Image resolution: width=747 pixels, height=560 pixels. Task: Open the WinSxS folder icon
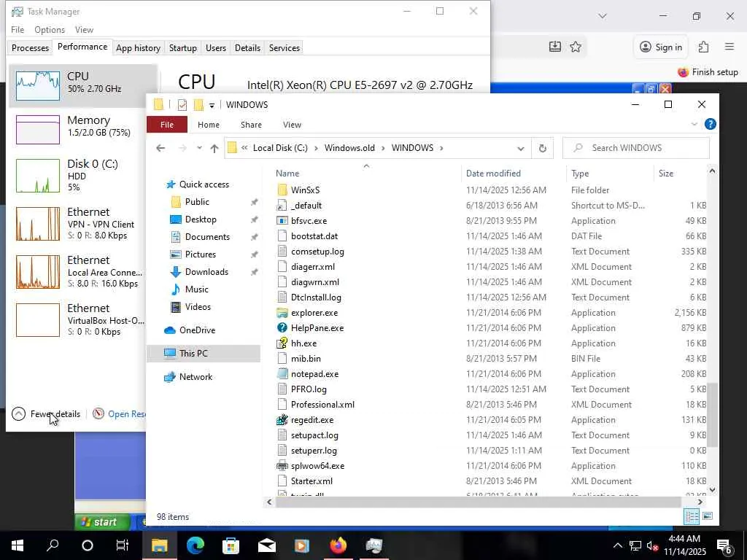click(x=282, y=190)
